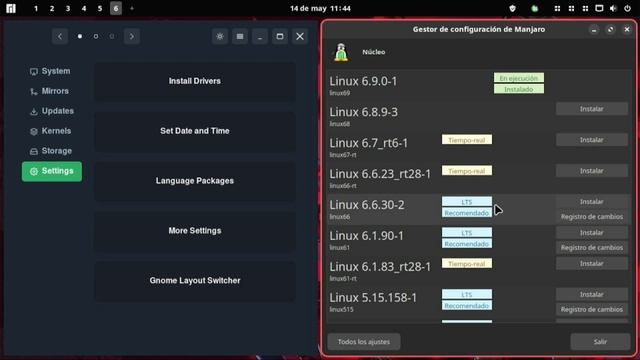Install Linux 5.15.158-1 kernel

pyautogui.click(x=591, y=295)
